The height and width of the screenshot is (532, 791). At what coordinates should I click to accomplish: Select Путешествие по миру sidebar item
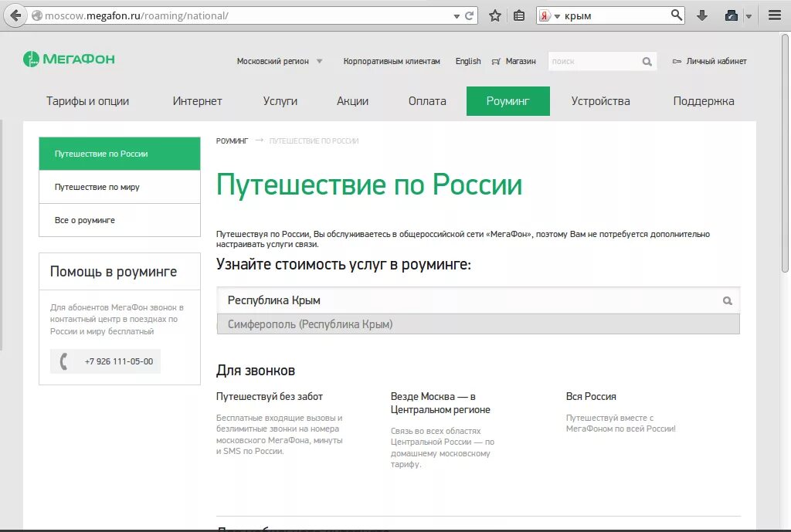120,187
